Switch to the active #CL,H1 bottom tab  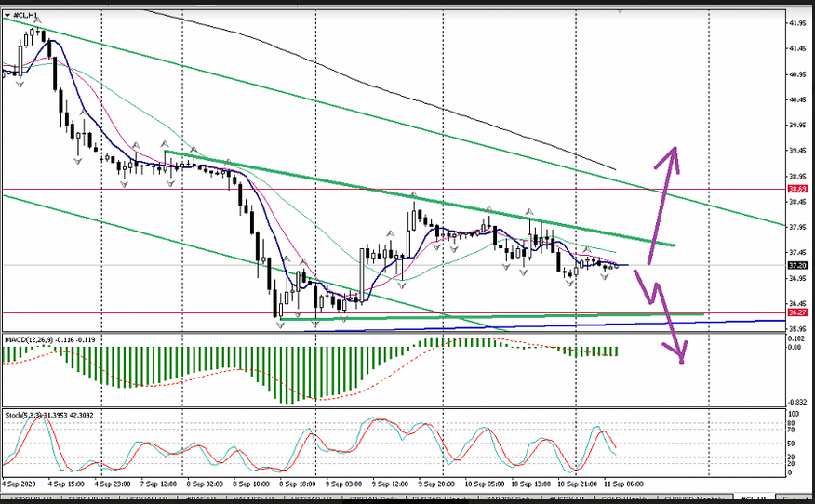(x=755, y=498)
